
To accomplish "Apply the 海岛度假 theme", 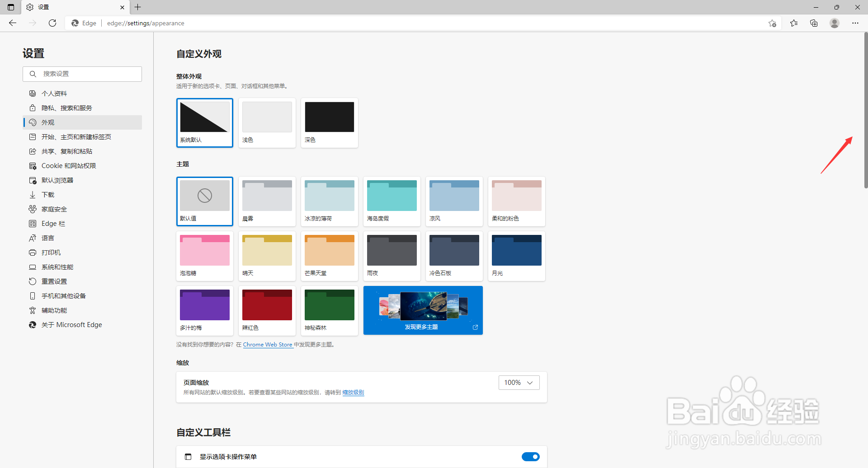I will pyautogui.click(x=392, y=201).
